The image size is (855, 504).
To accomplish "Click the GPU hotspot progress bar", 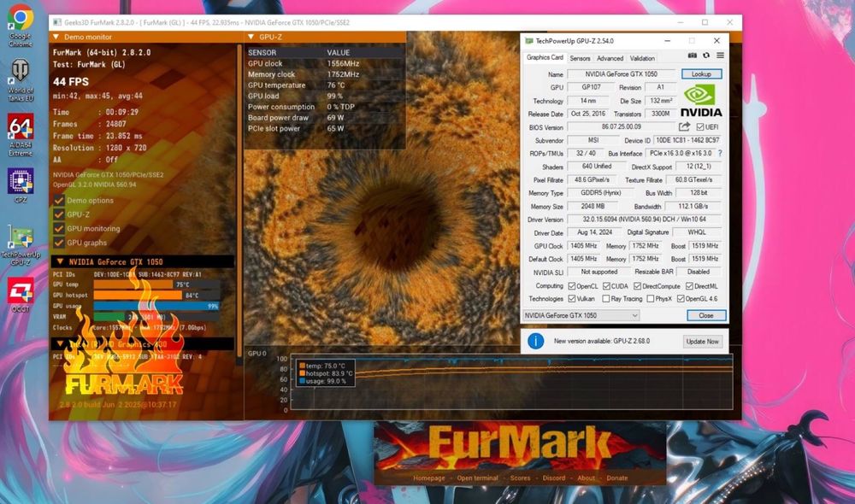I will [x=156, y=296].
